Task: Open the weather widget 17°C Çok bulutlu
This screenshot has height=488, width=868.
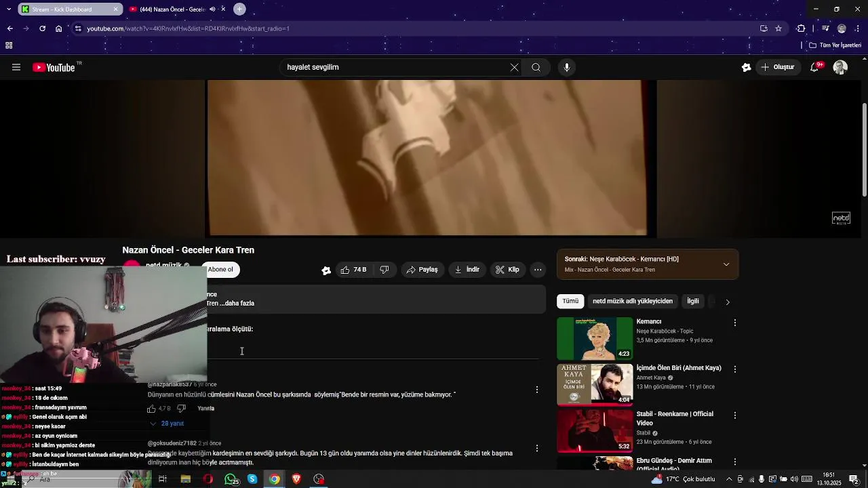Action: [683, 479]
